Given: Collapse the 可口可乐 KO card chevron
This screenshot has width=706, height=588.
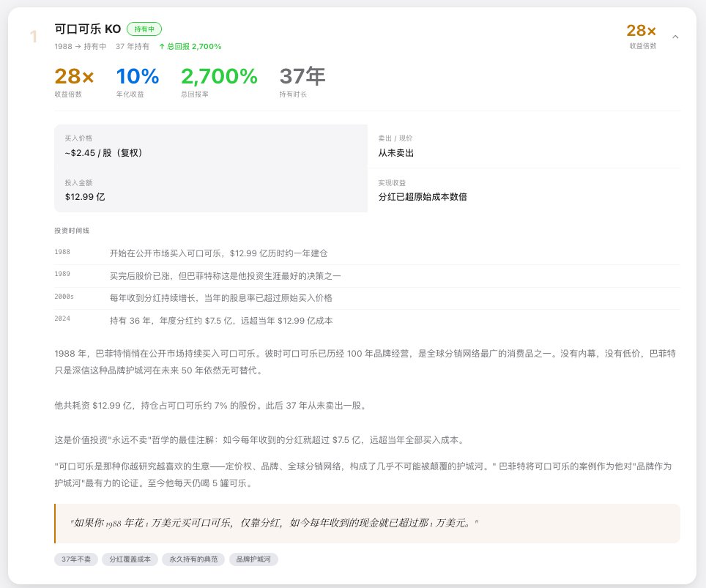Looking at the screenshot, I should (675, 37).
